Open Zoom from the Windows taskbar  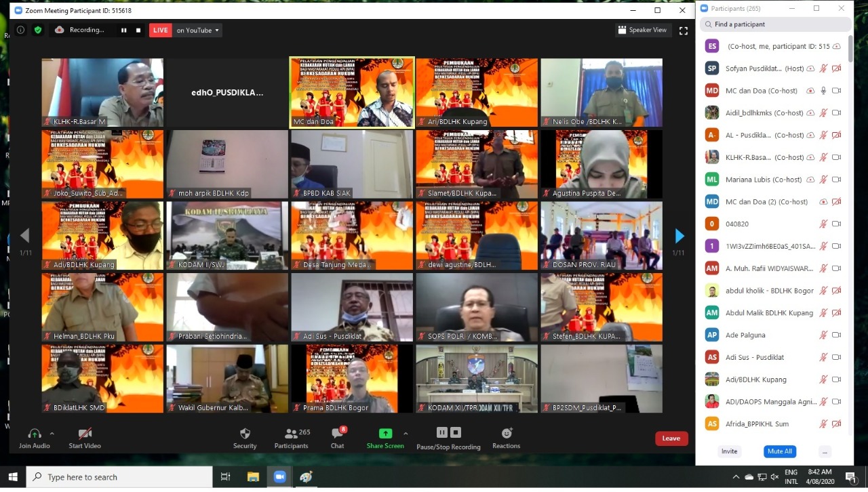click(x=279, y=477)
